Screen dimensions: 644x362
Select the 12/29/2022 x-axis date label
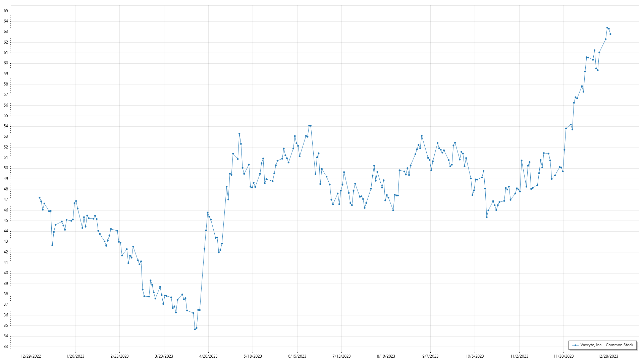pyautogui.click(x=31, y=356)
